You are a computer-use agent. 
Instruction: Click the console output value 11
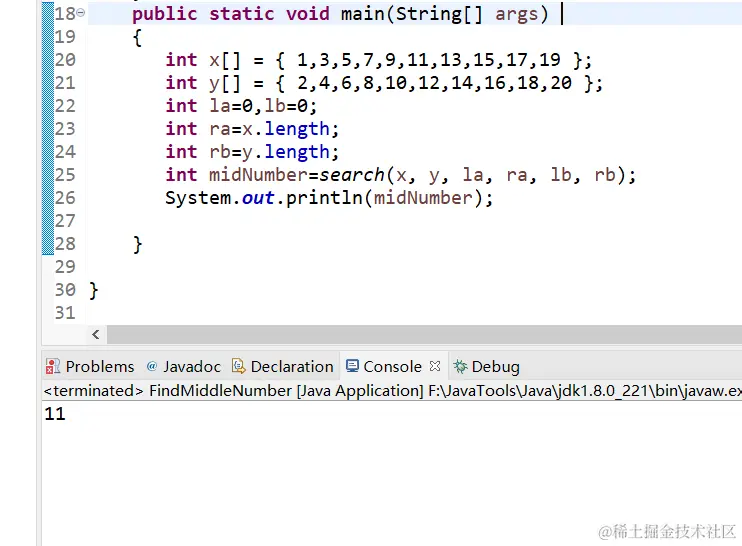pyautogui.click(x=55, y=414)
